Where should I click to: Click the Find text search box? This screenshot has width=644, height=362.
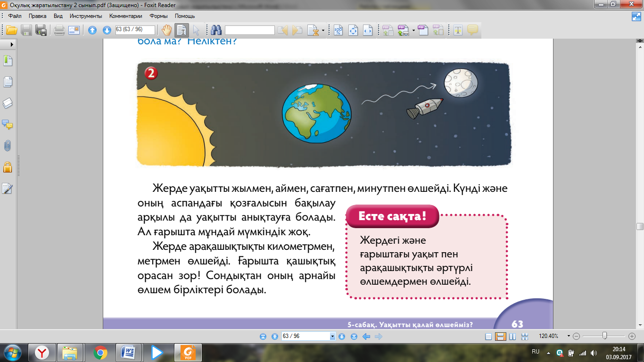250,30
